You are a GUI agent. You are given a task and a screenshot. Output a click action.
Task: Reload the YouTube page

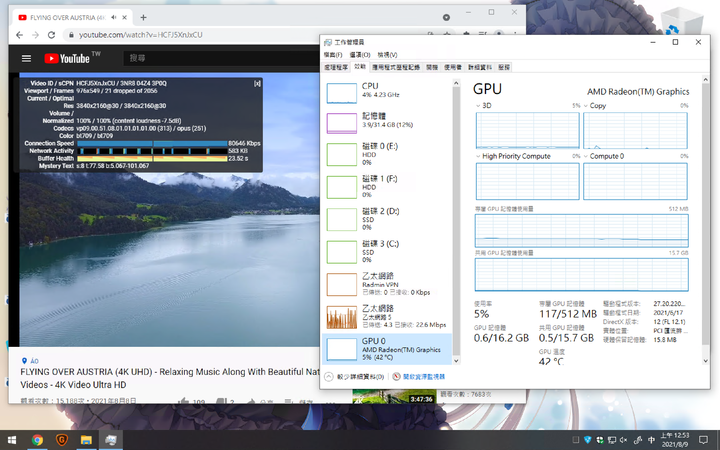pos(51,35)
